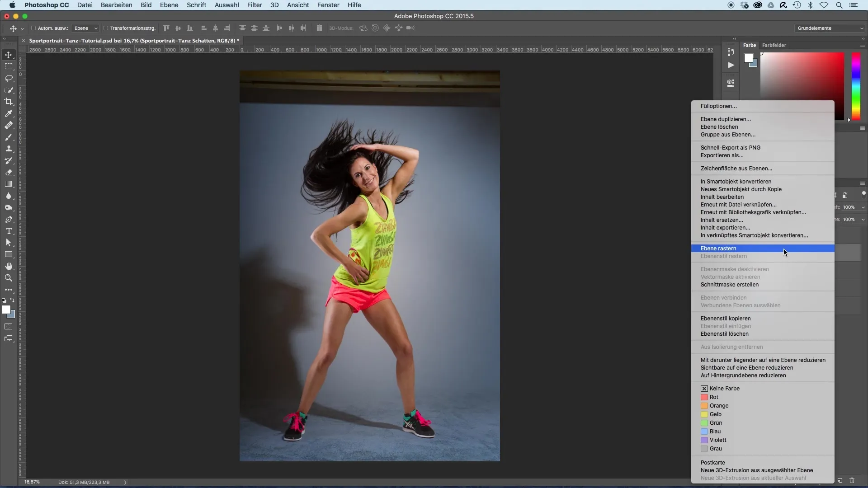Viewport: 868px width, 488px height.
Task: Select the Clone Stamp tool
Action: (9, 149)
